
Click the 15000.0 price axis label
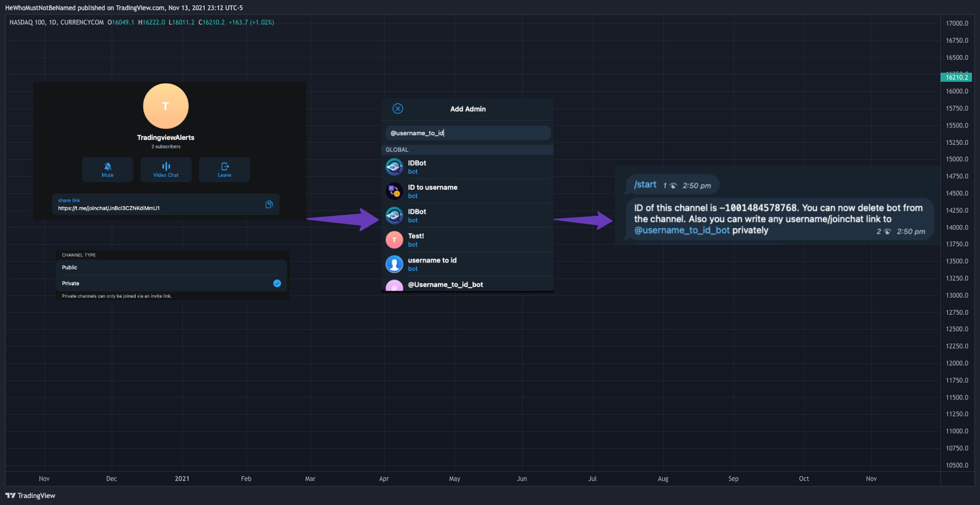coord(957,159)
